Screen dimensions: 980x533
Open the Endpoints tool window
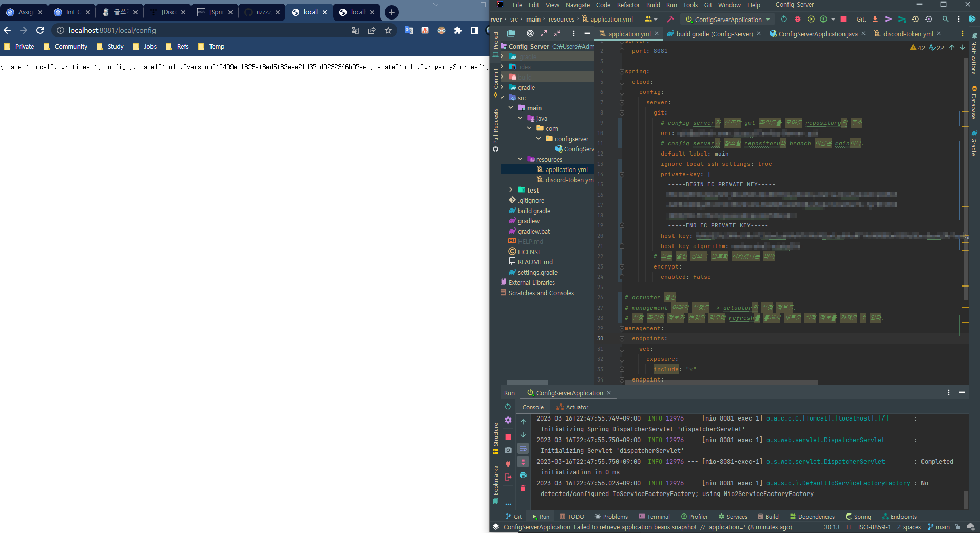899,517
